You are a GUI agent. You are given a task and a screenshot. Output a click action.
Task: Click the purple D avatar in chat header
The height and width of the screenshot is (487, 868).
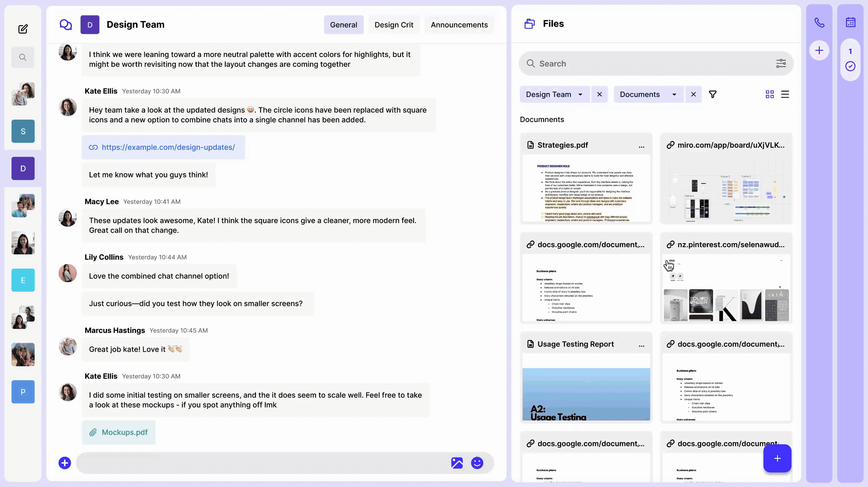coord(90,25)
